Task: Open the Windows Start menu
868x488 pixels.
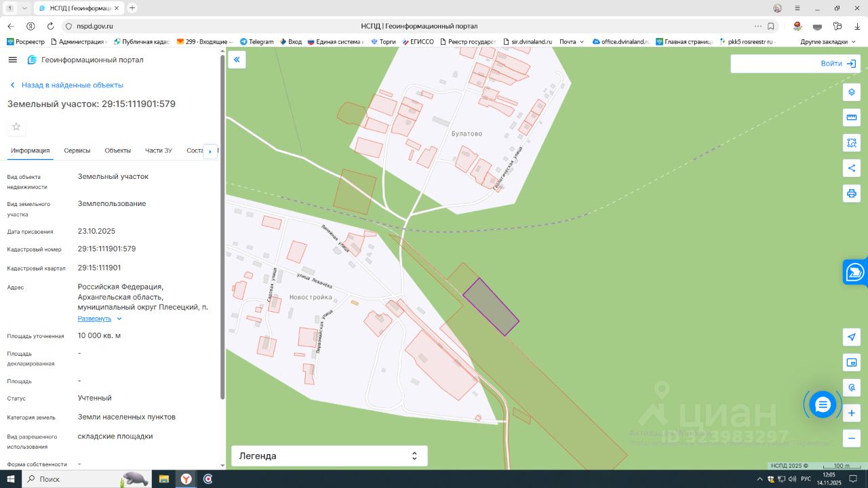Action: 11,479
